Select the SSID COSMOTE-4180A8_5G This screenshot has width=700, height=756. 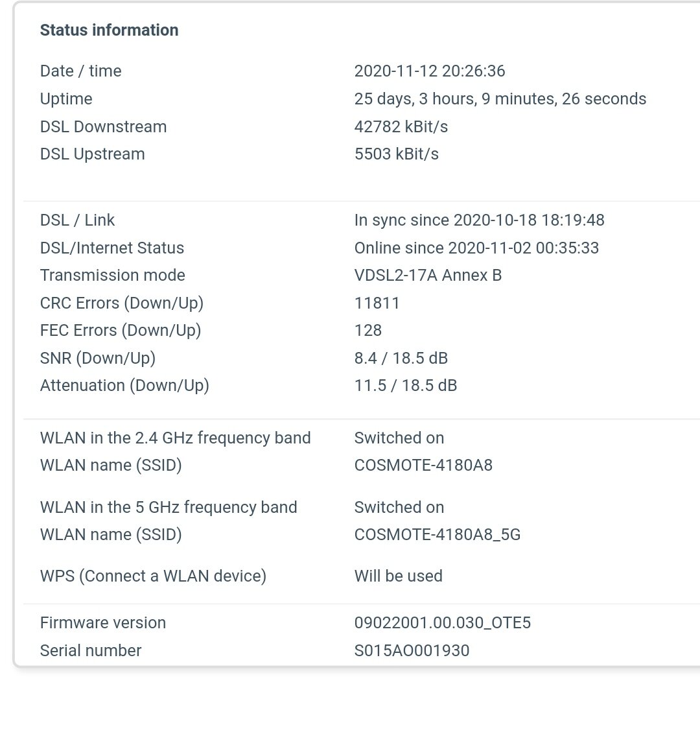[x=437, y=535]
